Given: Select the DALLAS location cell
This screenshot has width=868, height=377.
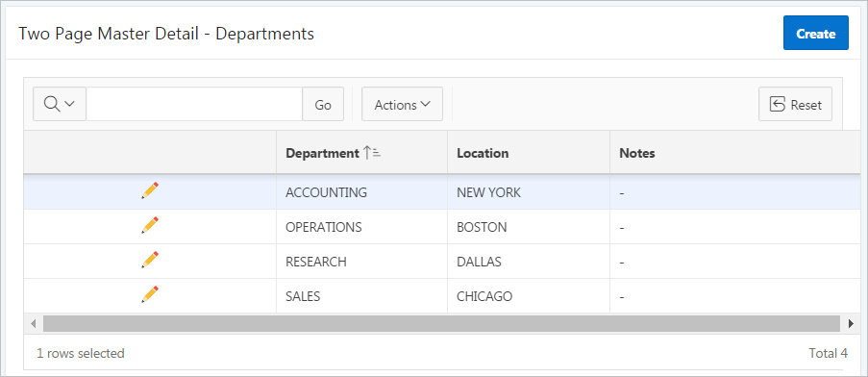Looking at the screenshot, I should click(479, 262).
